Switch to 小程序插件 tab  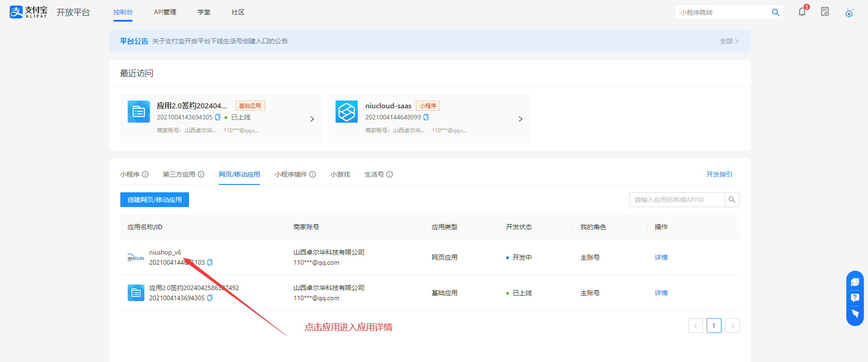tap(291, 174)
